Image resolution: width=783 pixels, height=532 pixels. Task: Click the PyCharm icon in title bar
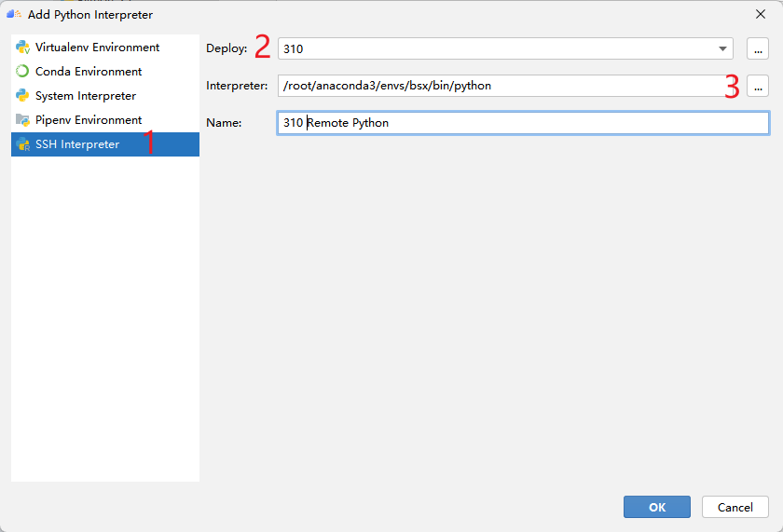tap(13, 15)
